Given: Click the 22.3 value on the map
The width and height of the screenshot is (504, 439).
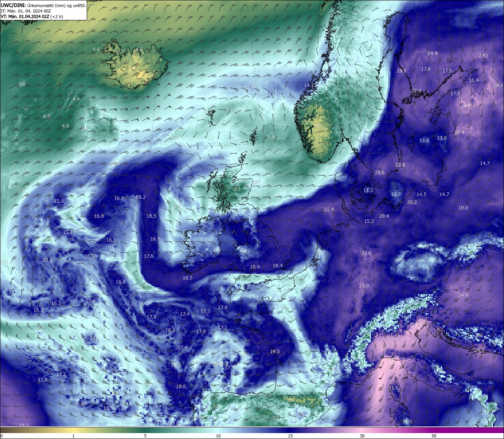Looking at the screenshot, I should 416,91.
